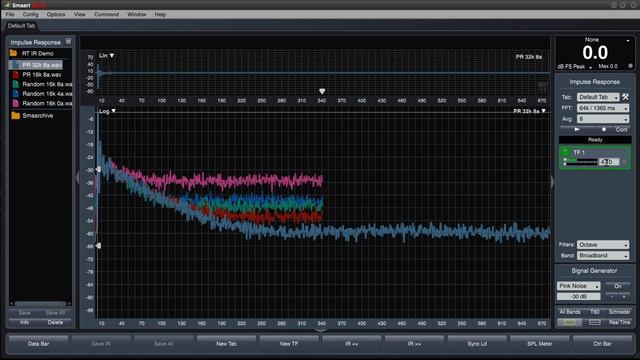Click the -30 dB generator level field
Screen dimensions: 640x360
[578, 297]
